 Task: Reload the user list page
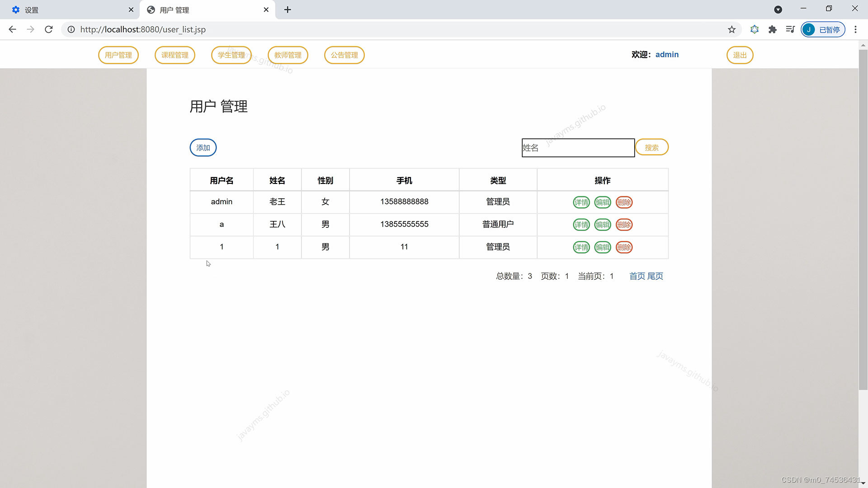tap(49, 29)
